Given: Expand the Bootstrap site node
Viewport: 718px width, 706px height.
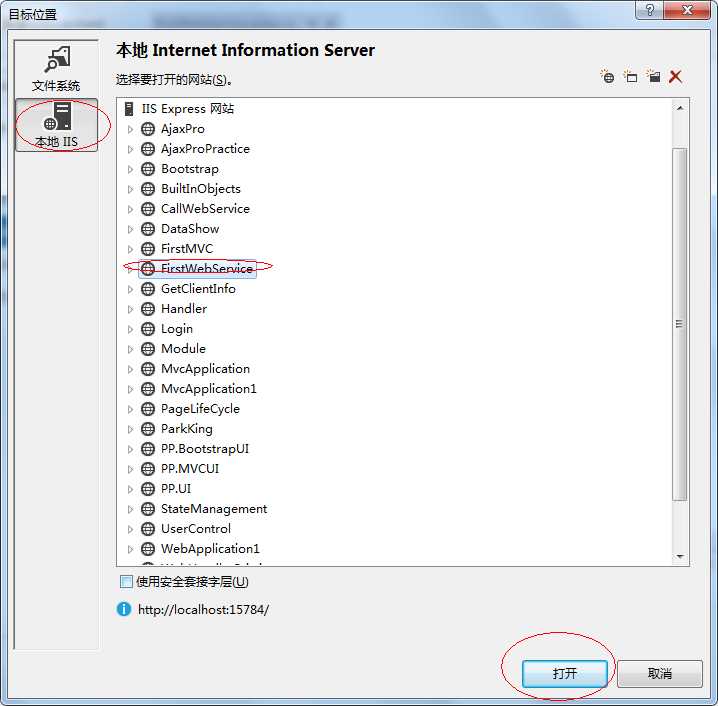Looking at the screenshot, I should coord(131,169).
